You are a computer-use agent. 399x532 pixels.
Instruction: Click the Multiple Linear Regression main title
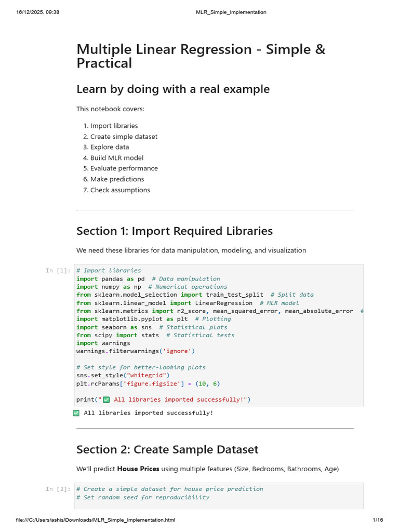201,56
